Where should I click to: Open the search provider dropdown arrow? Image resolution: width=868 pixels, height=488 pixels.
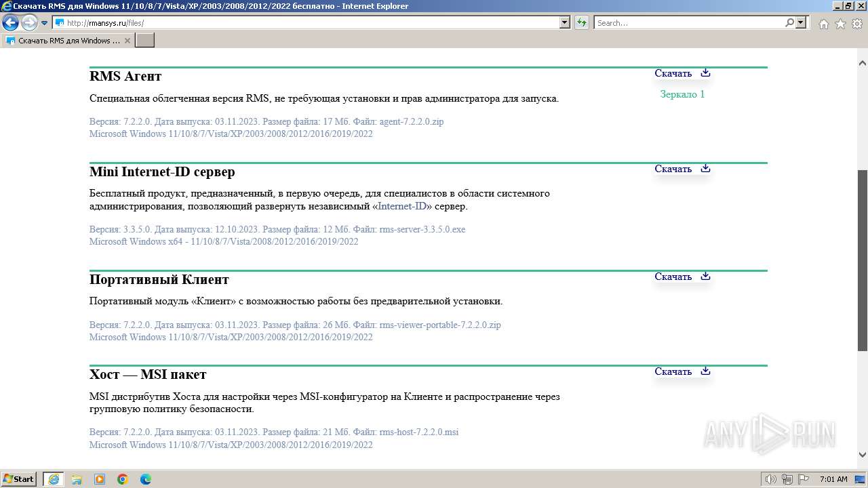pyautogui.click(x=801, y=22)
